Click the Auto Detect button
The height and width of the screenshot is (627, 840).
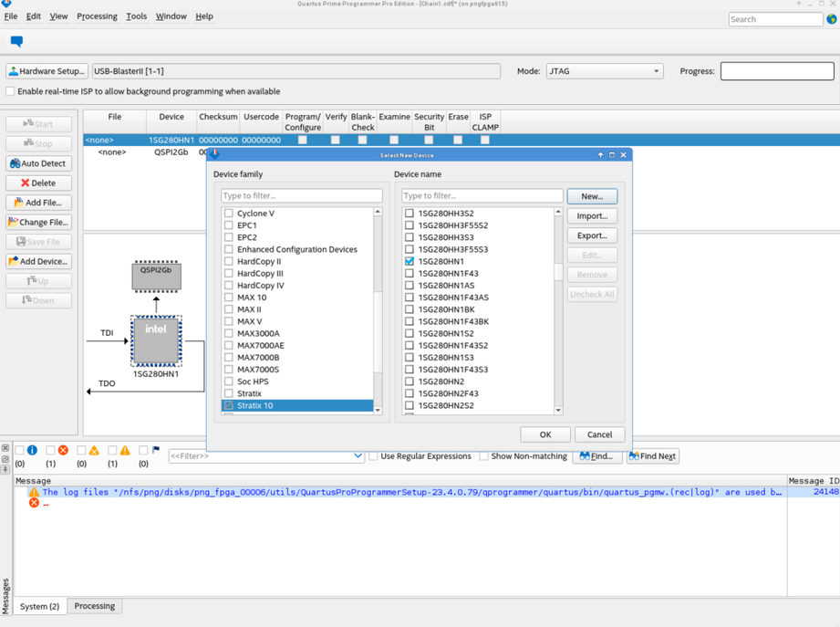(x=38, y=163)
